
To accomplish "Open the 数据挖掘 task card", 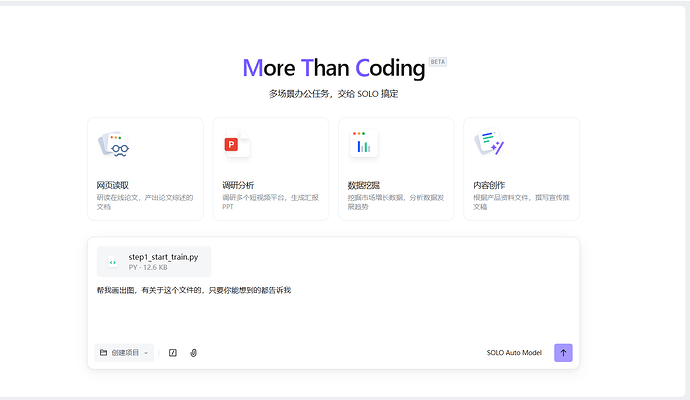I will pos(396,169).
